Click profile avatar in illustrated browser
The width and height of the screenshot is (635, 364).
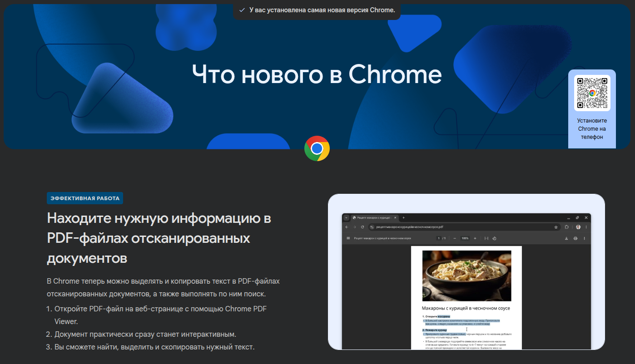(x=578, y=227)
